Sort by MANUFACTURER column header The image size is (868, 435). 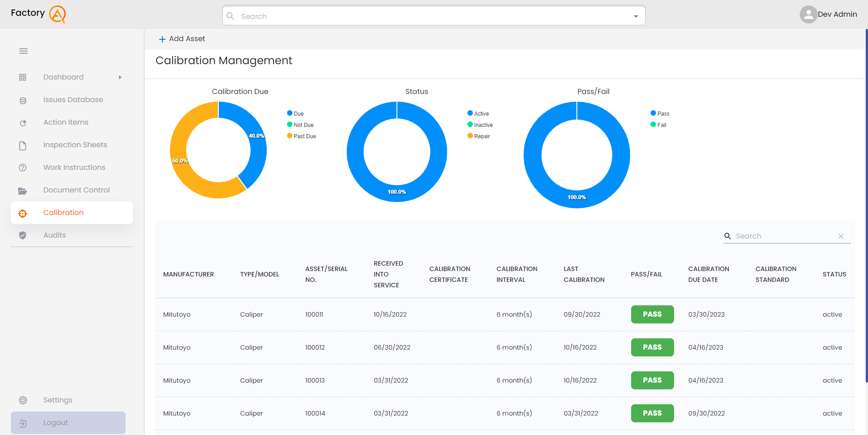(x=189, y=274)
